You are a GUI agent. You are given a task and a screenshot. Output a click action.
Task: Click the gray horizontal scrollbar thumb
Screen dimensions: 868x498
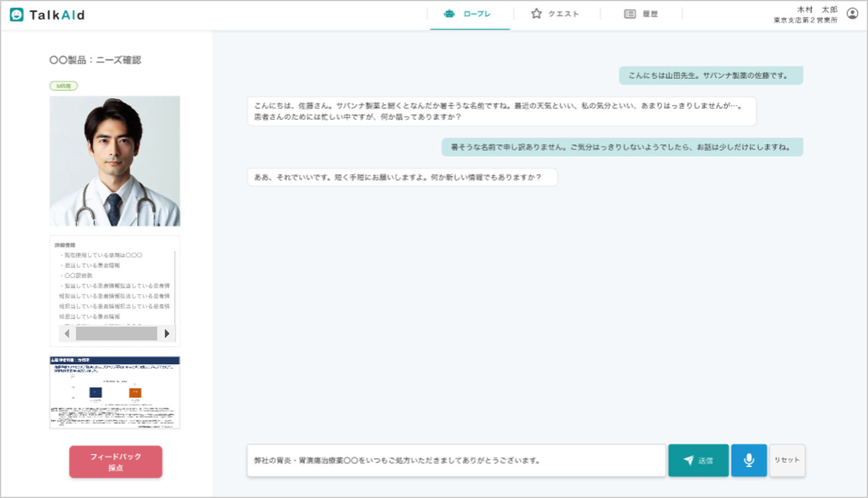116,333
